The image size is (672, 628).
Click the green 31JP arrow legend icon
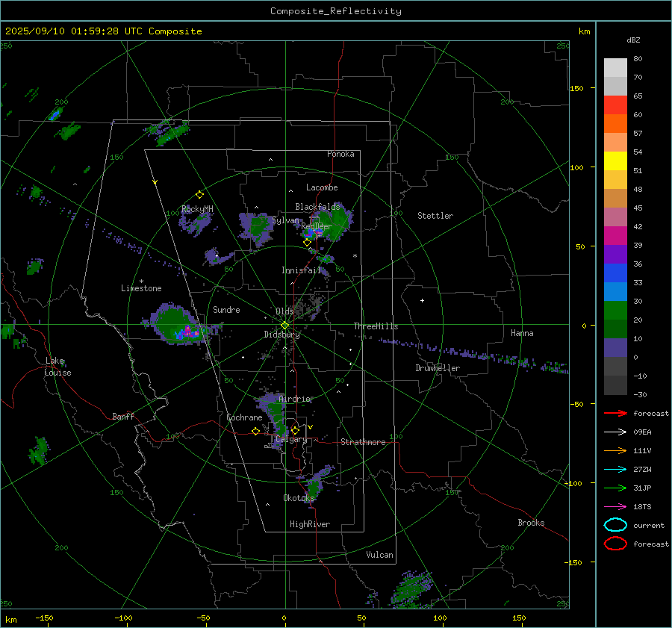tap(615, 488)
